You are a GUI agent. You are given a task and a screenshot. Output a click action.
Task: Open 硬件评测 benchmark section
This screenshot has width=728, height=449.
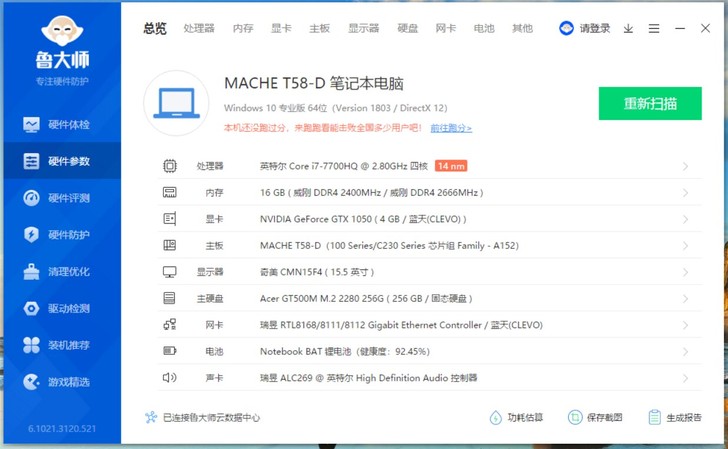(62, 198)
